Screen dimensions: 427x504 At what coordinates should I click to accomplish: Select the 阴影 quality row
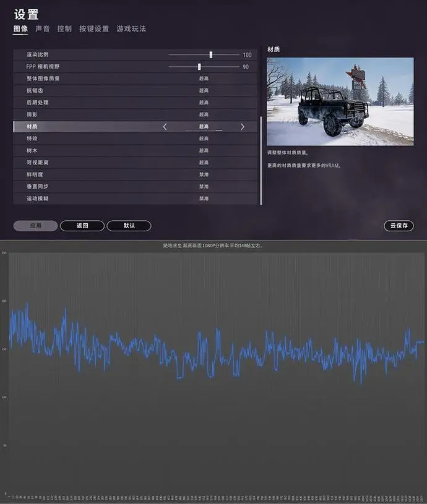tap(135, 114)
